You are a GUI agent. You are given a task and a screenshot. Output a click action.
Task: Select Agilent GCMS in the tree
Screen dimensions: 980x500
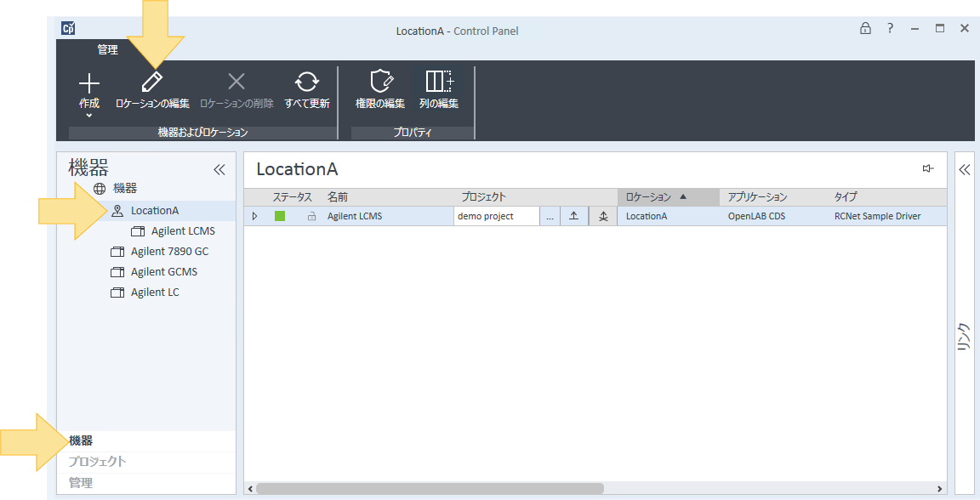pos(163,272)
